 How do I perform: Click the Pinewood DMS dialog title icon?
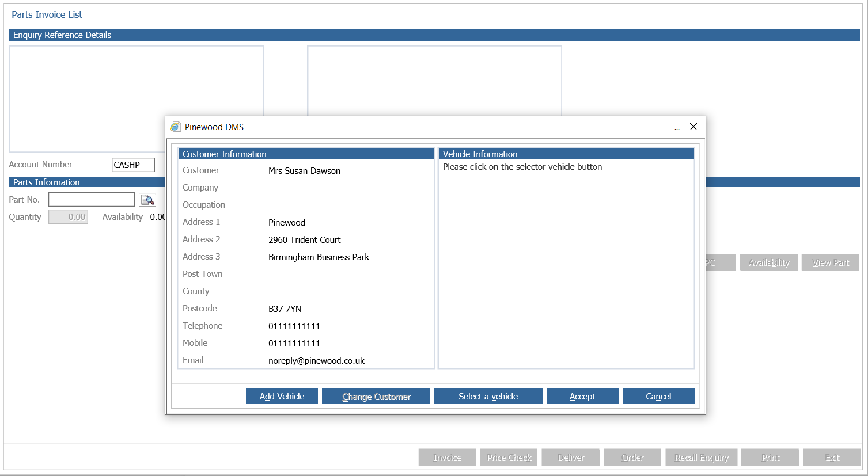[x=176, y=127]
